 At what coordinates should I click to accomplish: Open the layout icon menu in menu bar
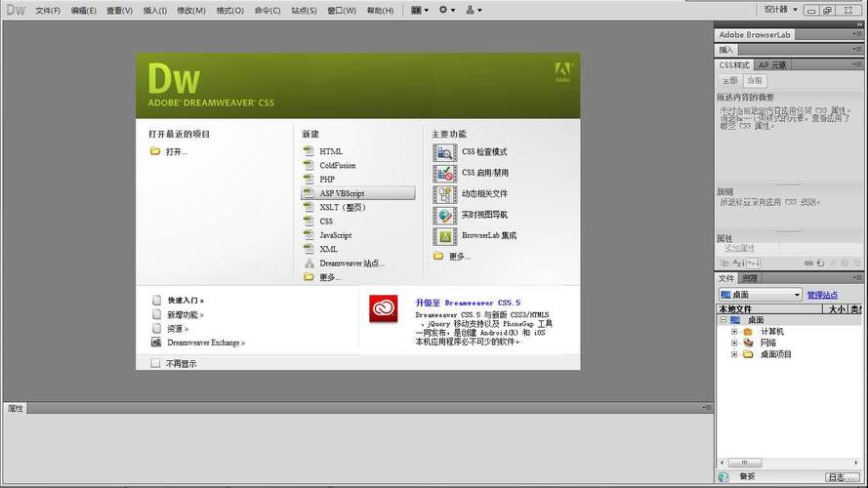pos(420,10)
